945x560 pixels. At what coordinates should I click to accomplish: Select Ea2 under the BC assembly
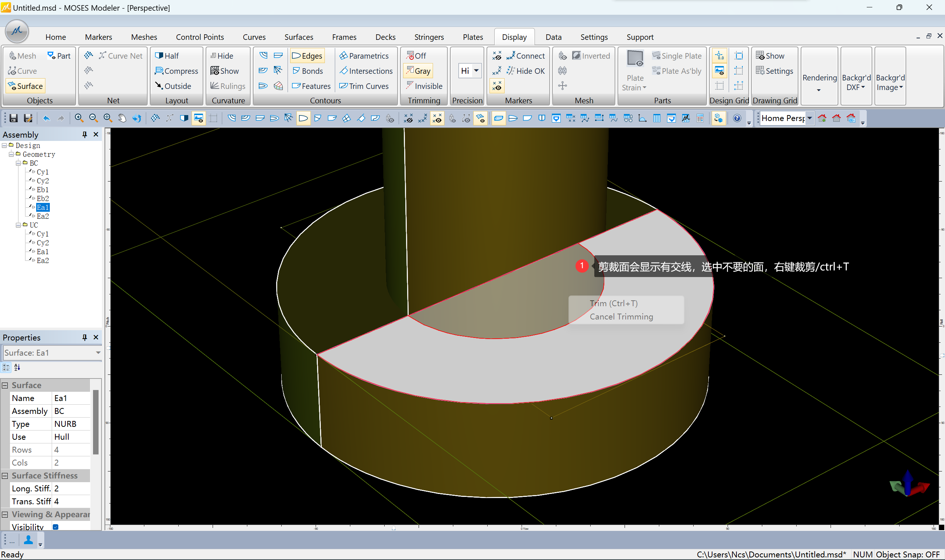[x=43, y=216]
